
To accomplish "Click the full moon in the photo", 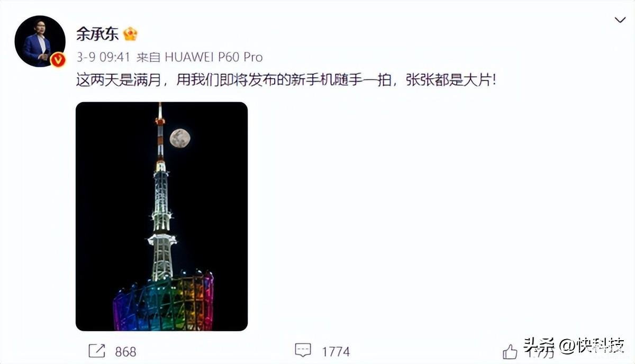I will 180,139.
